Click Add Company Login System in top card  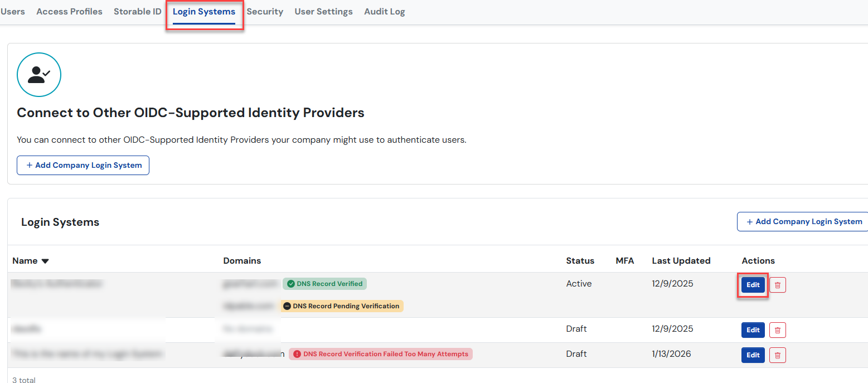click(83, 165)
